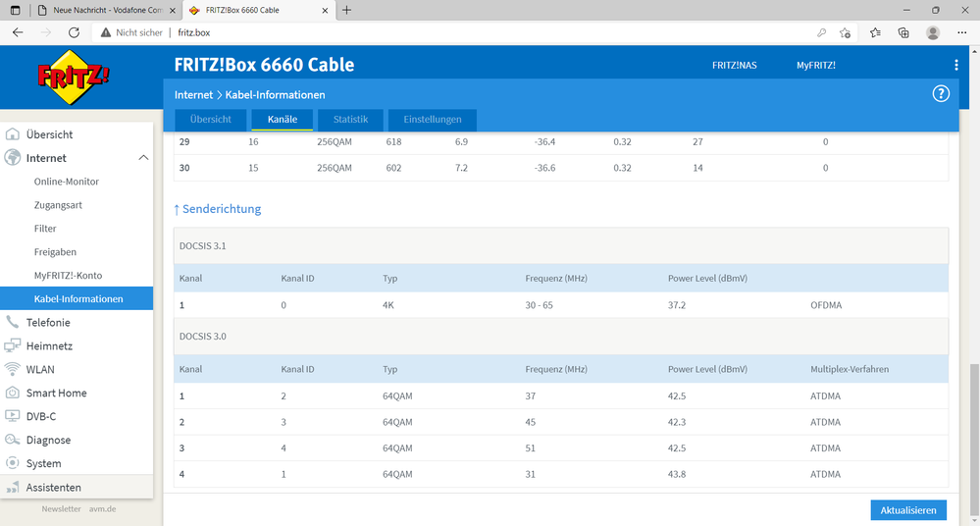Click the OFDMA cell
Image resolution: width=980 pixels, height=526 pixels.
tap(826, 305)
